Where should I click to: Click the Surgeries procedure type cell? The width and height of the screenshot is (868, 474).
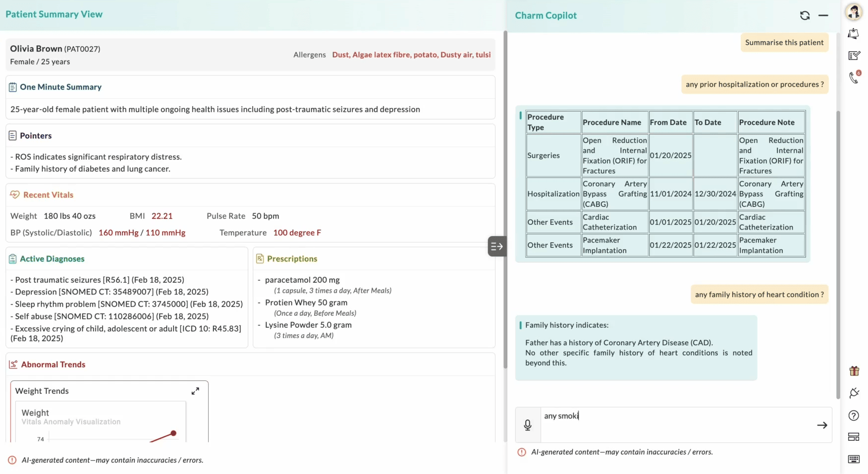(x=553, y=156)
